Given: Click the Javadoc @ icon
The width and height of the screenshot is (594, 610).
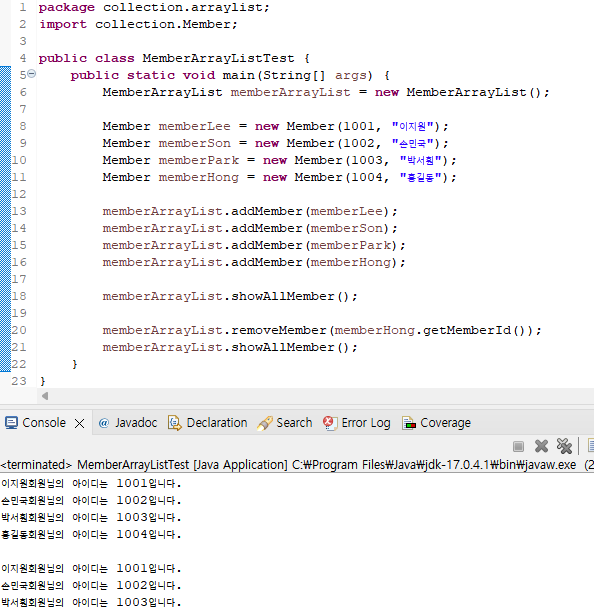Looking at the screenshot, I should (x=103, y=423).
